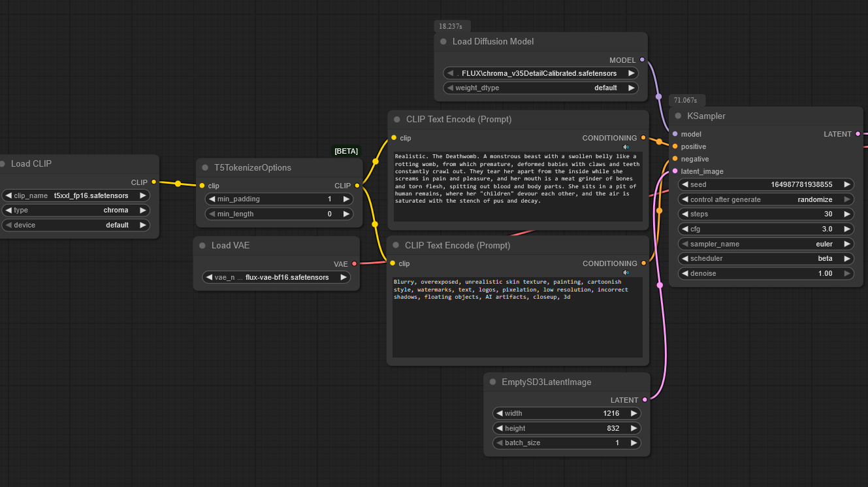Screen dimensions: 868x487
Task: Click the CLIP output port on Load CLIP
Action: click(x=153, y=182)
